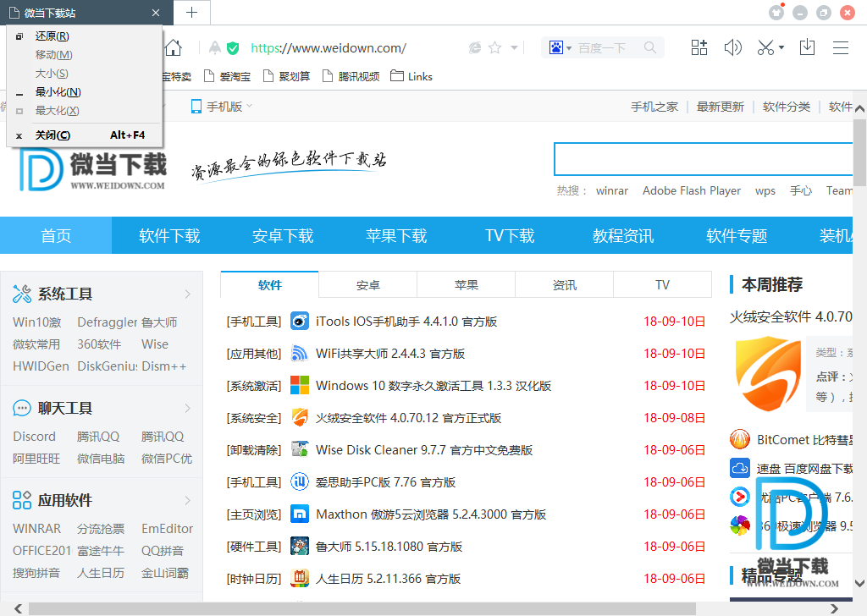Open the 软件下载 navigation link

tap(169, 236)
